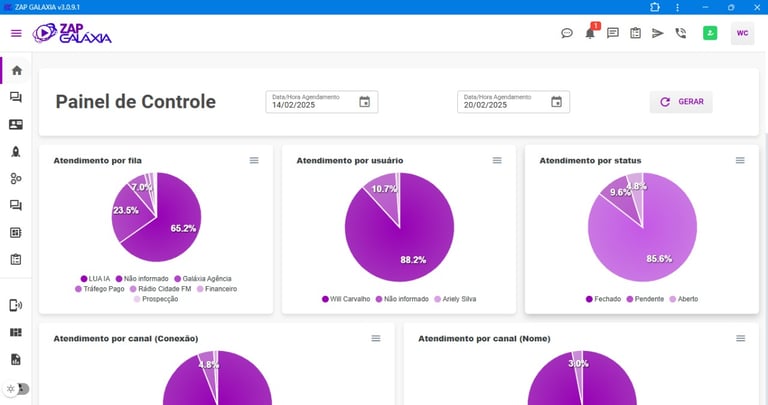Open the message square icon in header
This screenshot has width=768, height=405.
pos(613,33)
